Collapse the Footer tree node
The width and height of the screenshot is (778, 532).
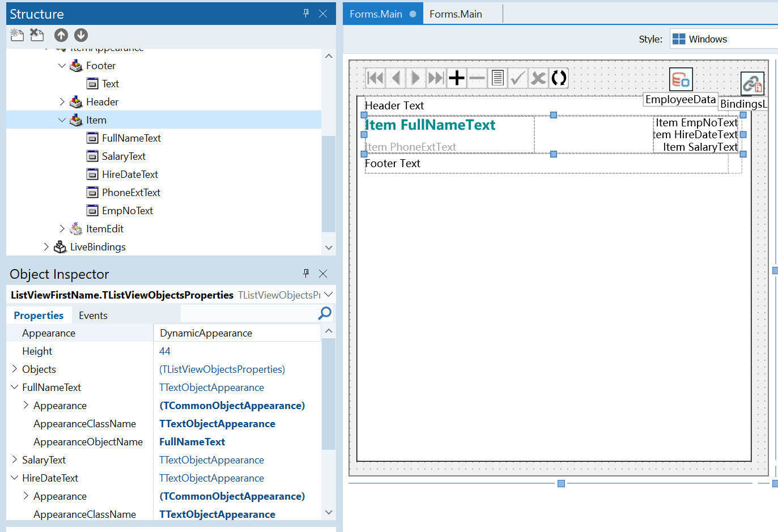coord(62,66)
